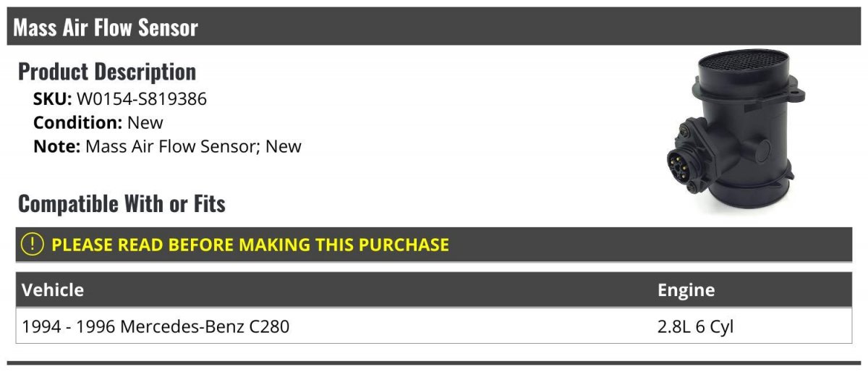Click the PLEASE READ BEFORE MAKING THIS PURCHASE banner
The height and width of the screenshot is (372, 868).
(x=434, y=245)
